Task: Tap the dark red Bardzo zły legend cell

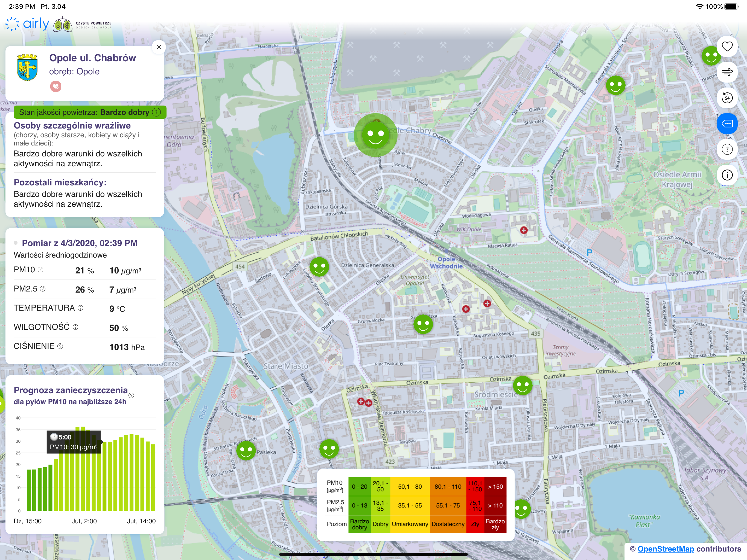Action: coord(495,524)
